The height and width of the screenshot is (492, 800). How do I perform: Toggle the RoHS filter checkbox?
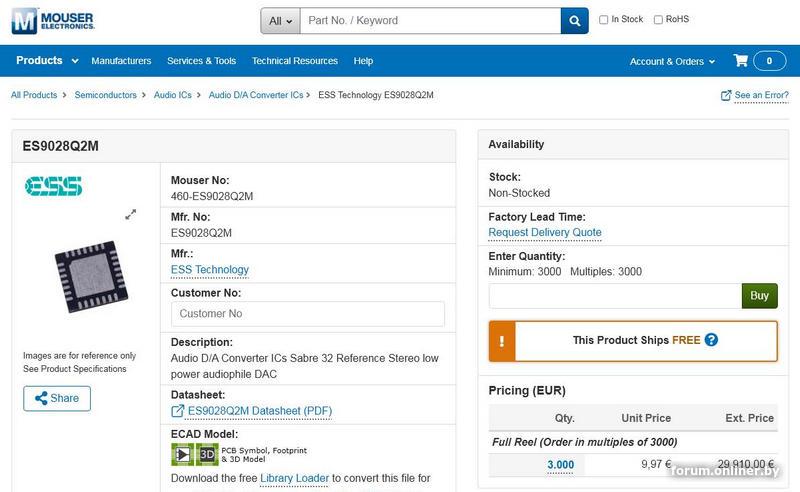[x=658, y=20]
